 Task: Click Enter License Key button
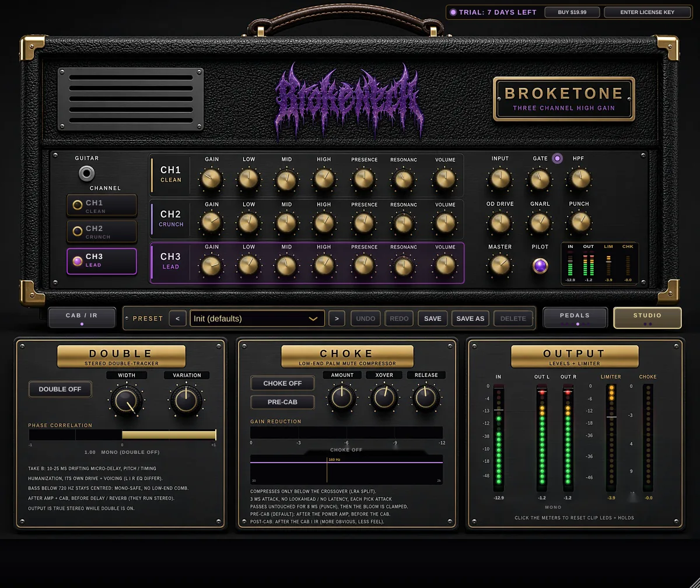click(647, 12)
